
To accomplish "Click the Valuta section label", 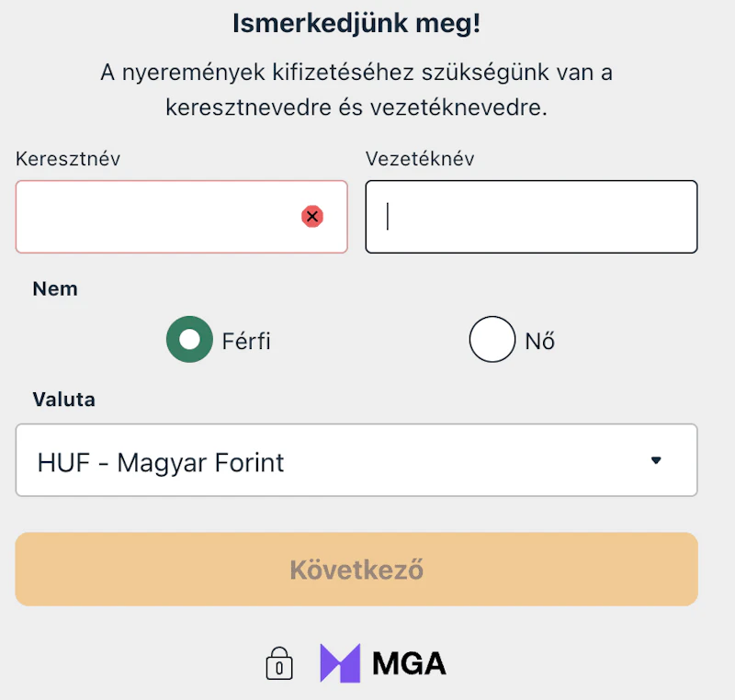I will point(64,400).
